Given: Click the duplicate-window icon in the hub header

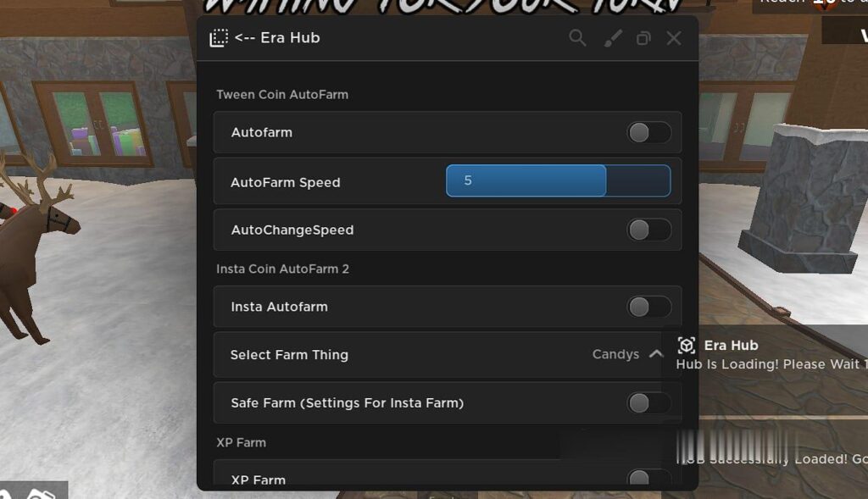Looking at the screenshot, I should tap(643, 38).
